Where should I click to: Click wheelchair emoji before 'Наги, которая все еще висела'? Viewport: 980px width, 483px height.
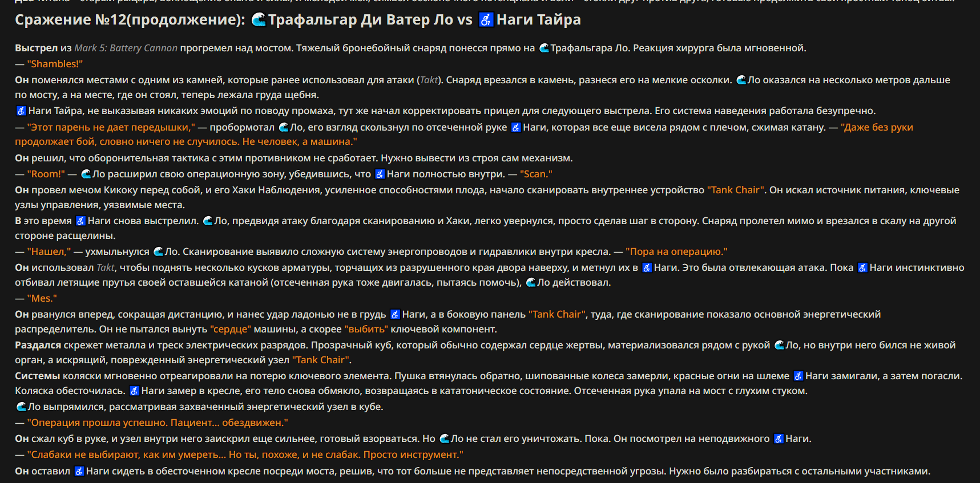click(516, 127)
